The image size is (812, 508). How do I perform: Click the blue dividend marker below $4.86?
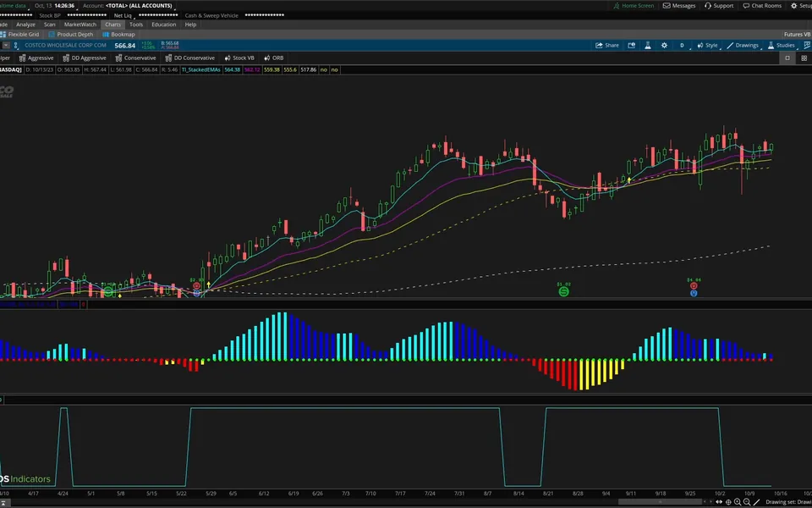pyautogui.click(x=694, y=294)
